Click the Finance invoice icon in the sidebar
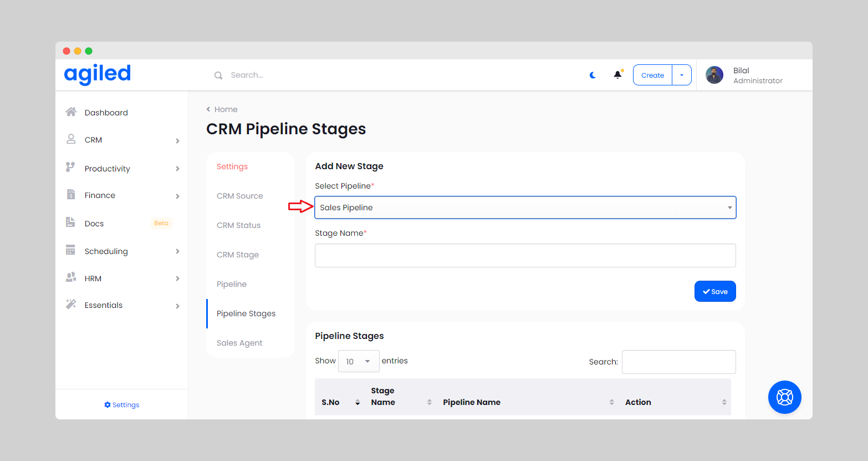The image size is (868, 461). click(71, 195)
